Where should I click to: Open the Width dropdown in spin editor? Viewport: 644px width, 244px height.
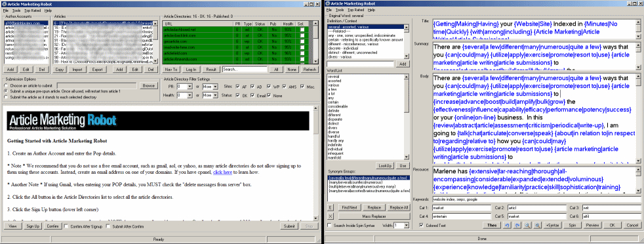(x=406, y=226)
